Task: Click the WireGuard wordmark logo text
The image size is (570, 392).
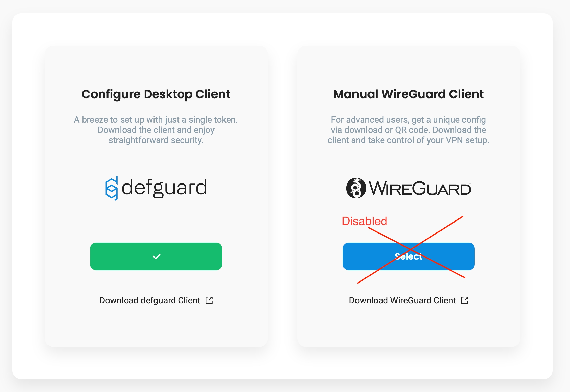Action: [x=420, y=189]
